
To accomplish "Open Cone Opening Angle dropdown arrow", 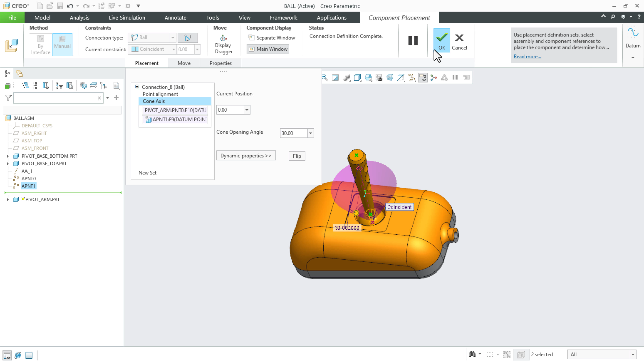I will coord(311,133).
